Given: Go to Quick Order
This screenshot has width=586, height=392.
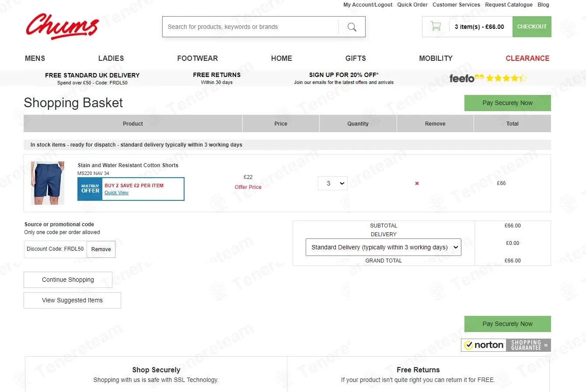Looking at the screenshot, I should pyautogui.click(x=412, y=5).
